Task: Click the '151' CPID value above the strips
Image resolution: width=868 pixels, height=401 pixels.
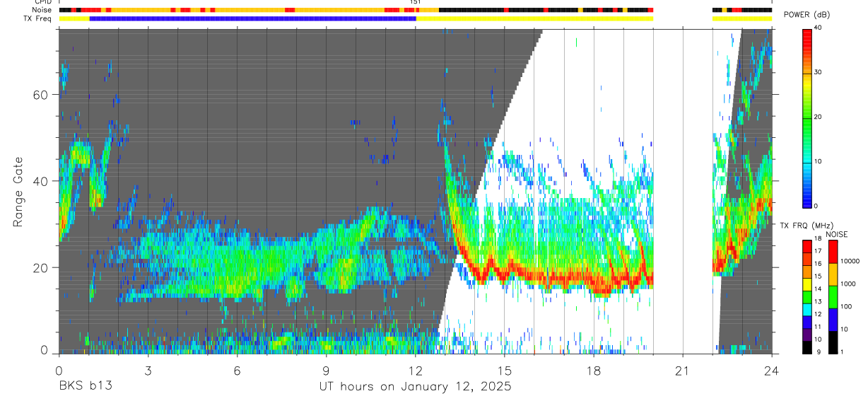Action: pyautogui.click(x=416, y=2)
